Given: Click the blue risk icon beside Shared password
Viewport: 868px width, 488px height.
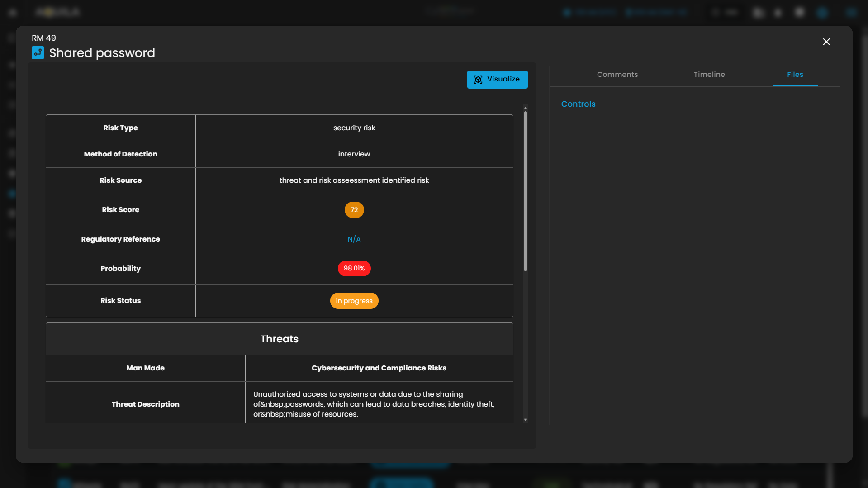Looking at the screenshot, I should [x=38, y=53].
